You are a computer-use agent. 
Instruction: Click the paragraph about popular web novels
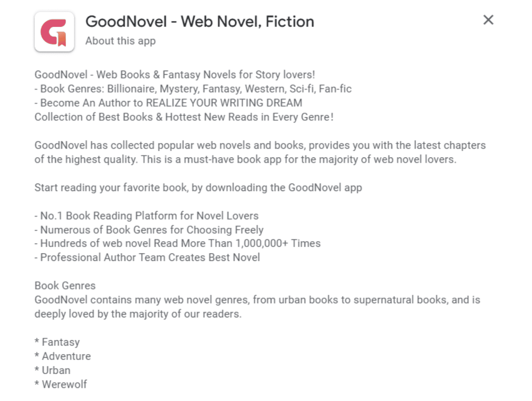(260, 152)
